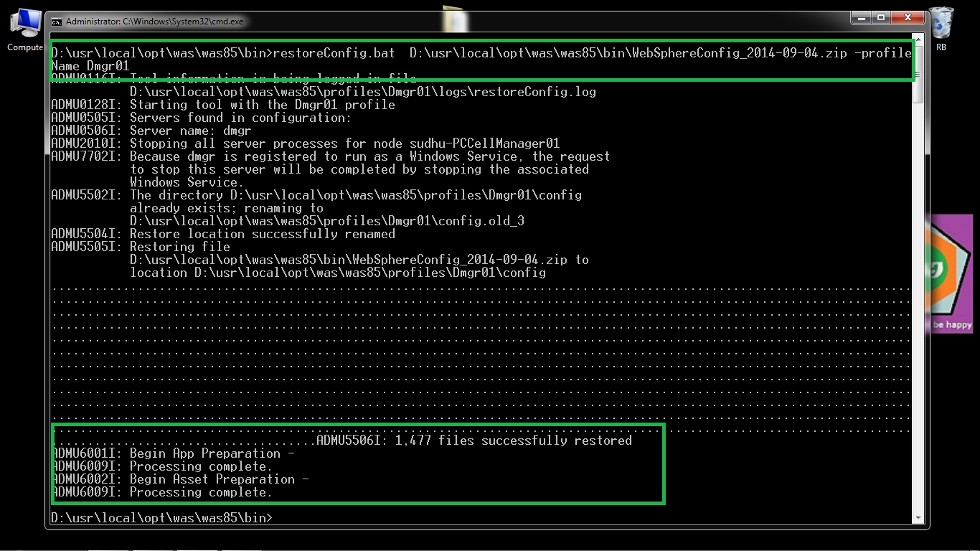Click the final command prompt line
980x551 pixels.
[162, 518]
